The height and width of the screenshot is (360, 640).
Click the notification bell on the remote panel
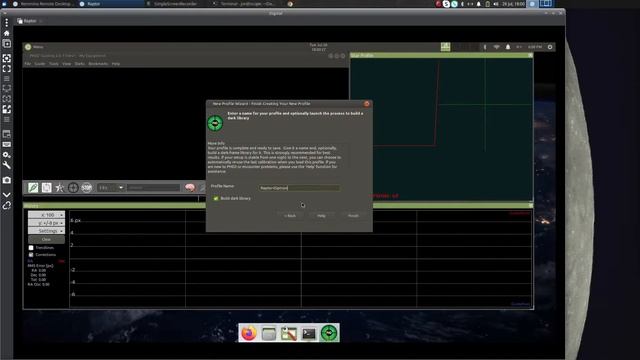508,47
